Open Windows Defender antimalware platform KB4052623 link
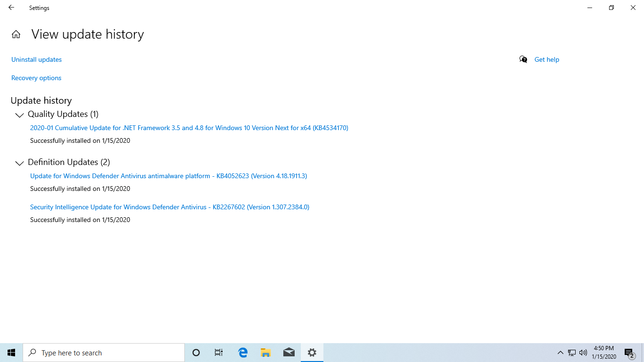Viewport: 644px width, 362px height. 168,176
